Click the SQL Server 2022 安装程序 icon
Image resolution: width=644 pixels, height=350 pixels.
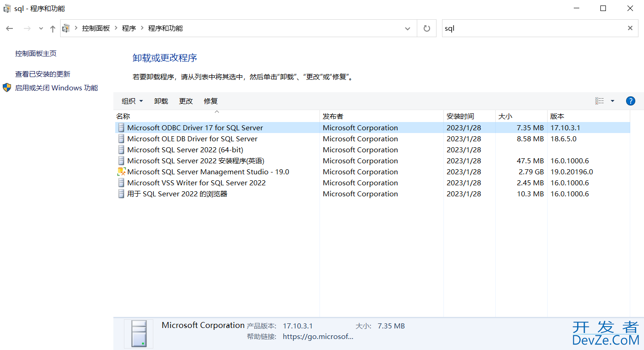[x=121, y=161]
